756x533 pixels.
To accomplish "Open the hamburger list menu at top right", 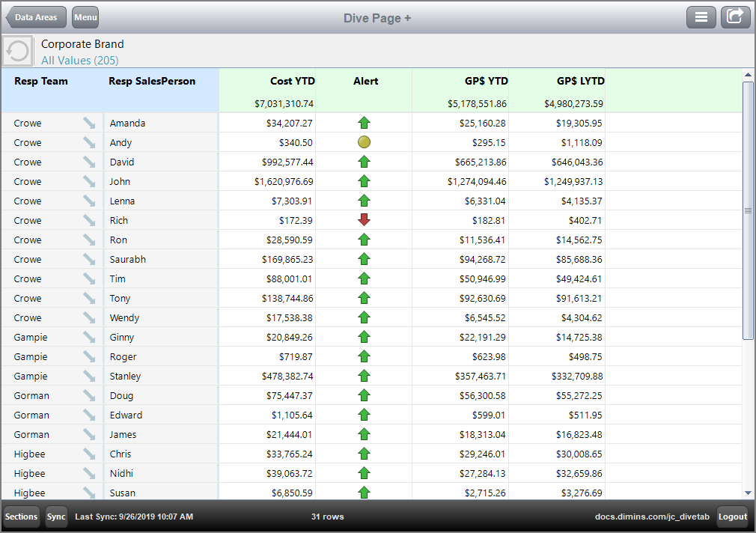I will click(x=701, y=16).
